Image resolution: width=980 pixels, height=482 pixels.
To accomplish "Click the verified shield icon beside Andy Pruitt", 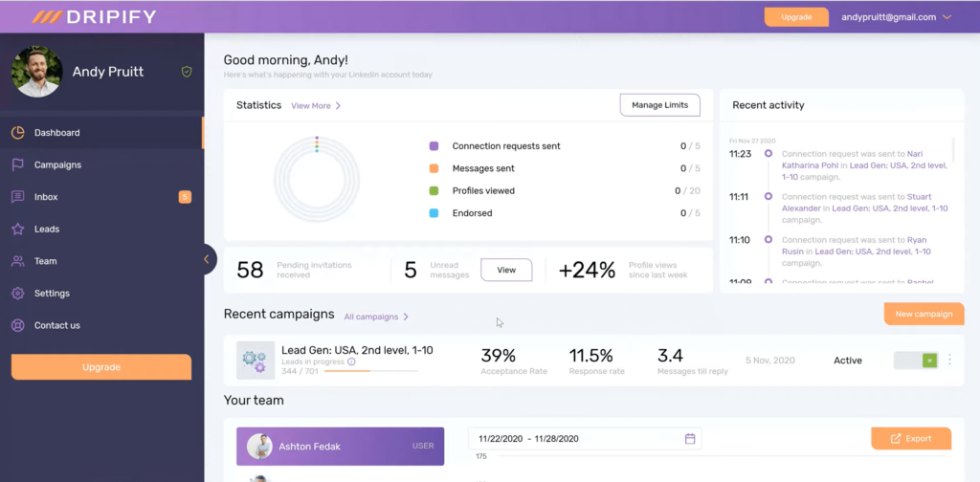I will (x=187, y=72).
